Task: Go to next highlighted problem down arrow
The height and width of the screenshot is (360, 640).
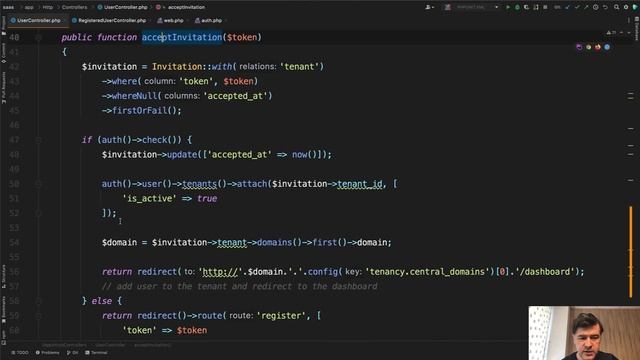Action: [x=629, y=33]
